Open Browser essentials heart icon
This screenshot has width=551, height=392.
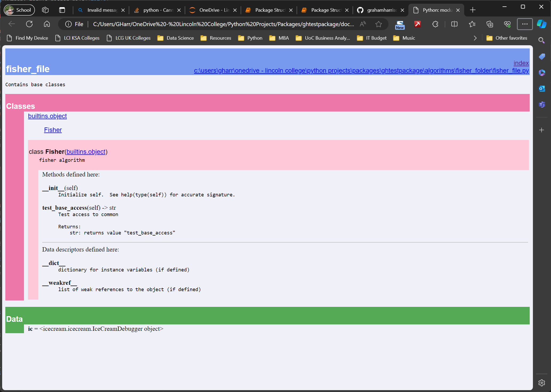tap(507, 24)
